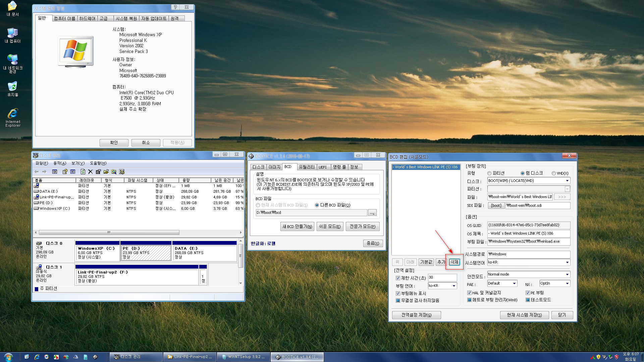Open the 유틸리티 tab in BOOTICE
Screen dimensions: 644x362
point(307,167)
